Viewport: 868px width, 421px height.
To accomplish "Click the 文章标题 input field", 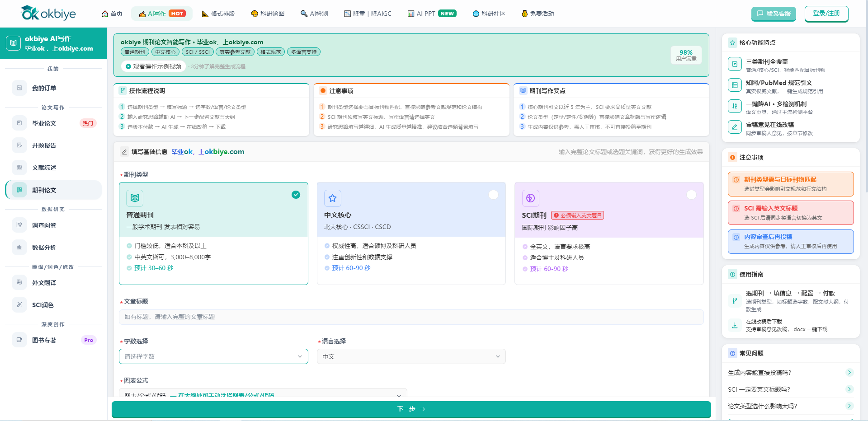I will [411, 317].
